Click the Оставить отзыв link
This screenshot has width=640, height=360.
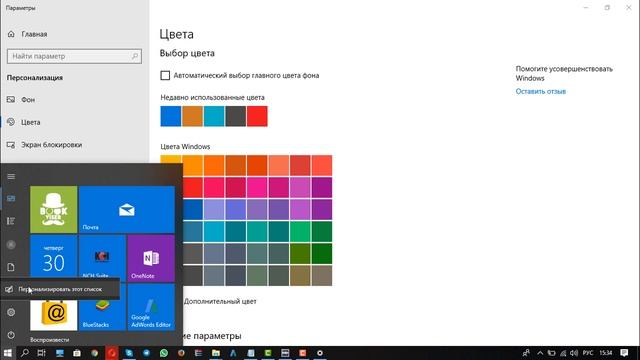(540, 91)
